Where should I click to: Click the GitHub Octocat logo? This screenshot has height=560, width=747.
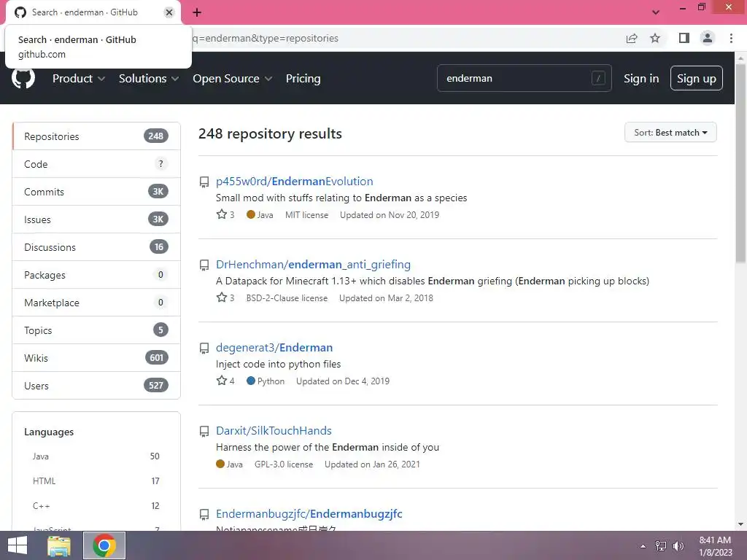[x=23, y=77]
